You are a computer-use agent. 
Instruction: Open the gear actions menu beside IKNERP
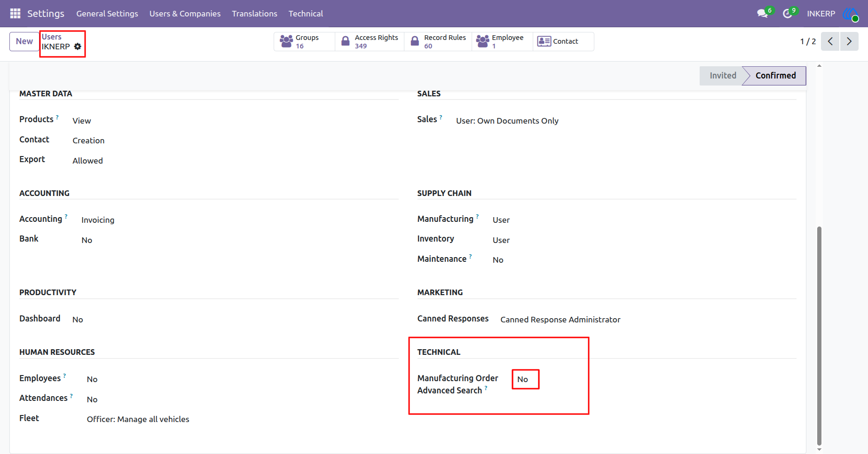tap(78, 47)
